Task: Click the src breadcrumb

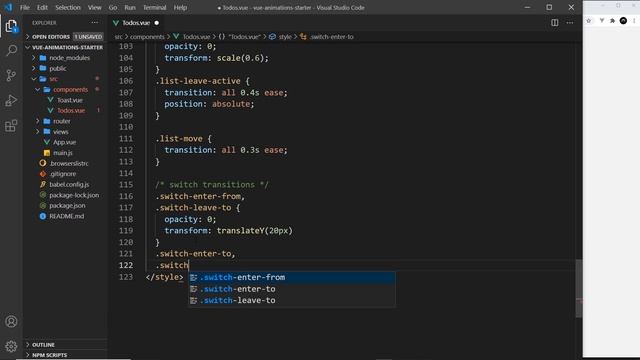Action: tap(118, 37)
